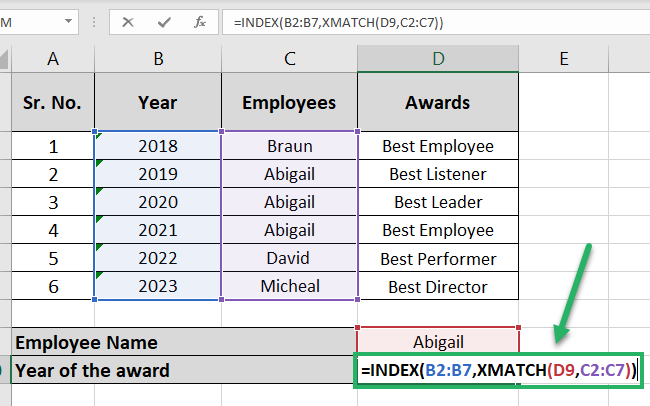
Task: Select column E header
Action: (x=564, y=60)
